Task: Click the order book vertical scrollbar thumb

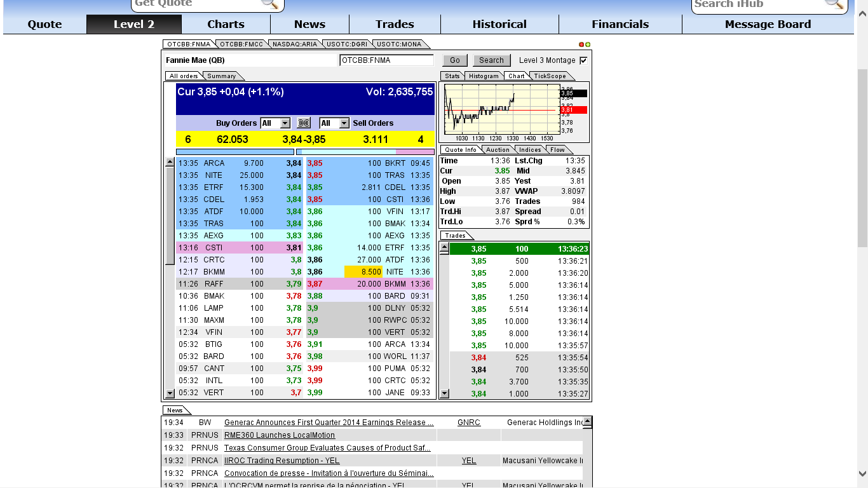Action: pyautogui.click(x=170, y=215)
